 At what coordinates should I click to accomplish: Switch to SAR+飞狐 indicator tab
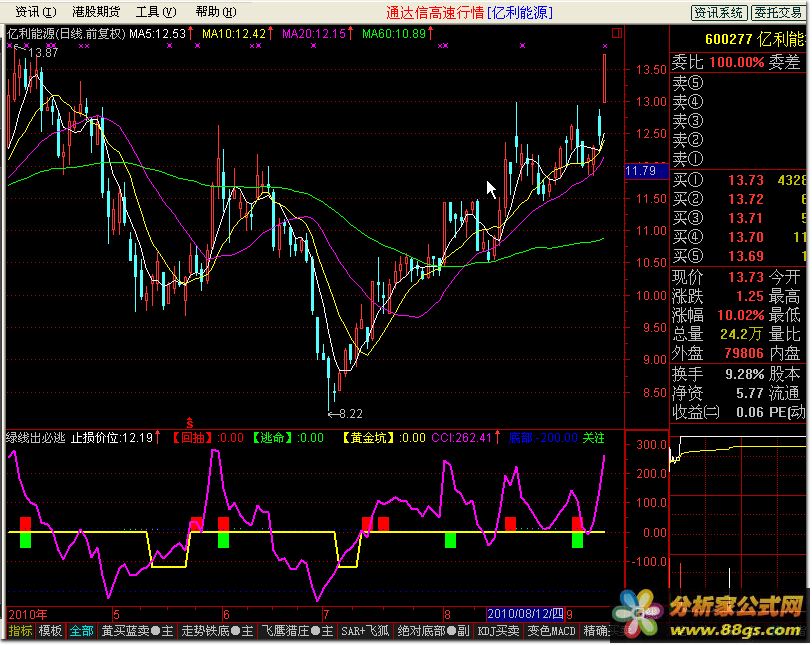click(365, 631)
